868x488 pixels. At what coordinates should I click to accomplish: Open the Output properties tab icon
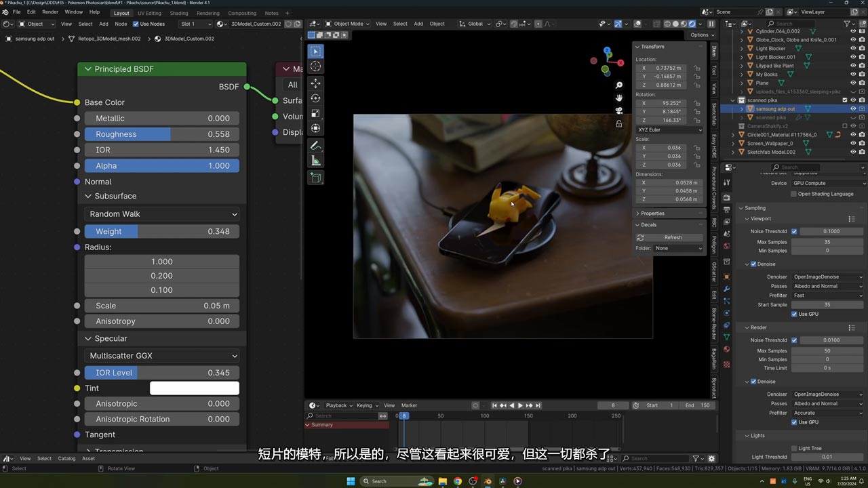[727, 209]
